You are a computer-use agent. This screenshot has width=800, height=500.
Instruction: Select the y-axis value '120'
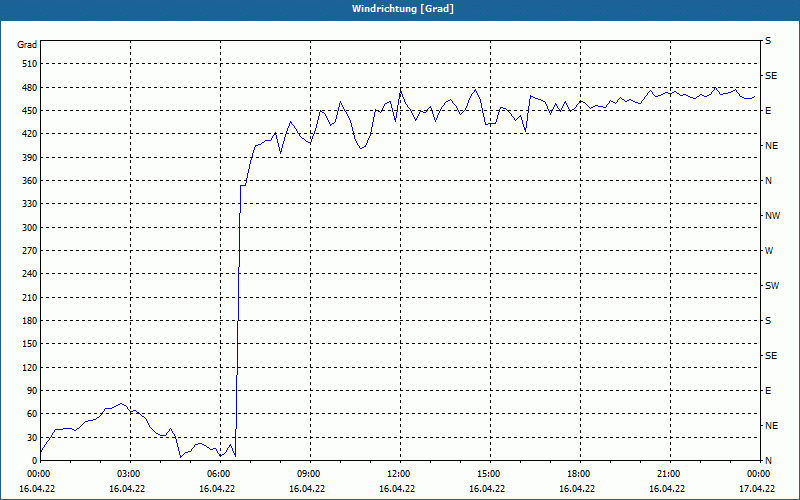(30, 367)
